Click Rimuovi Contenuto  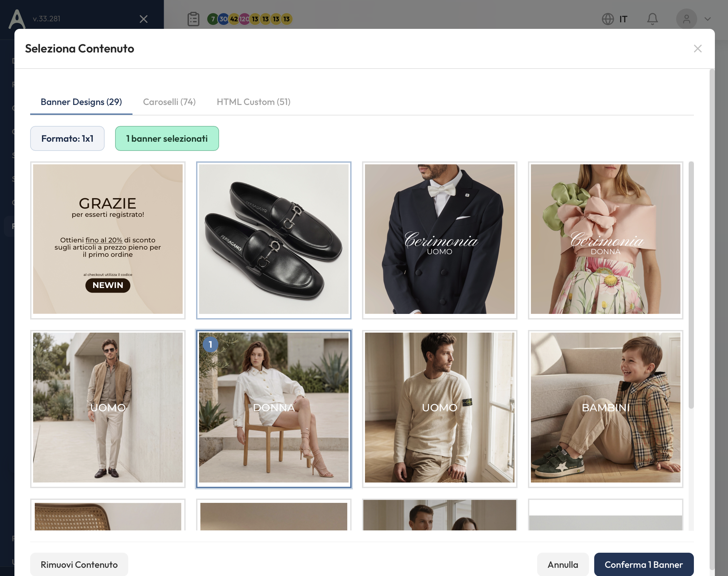pos(79,565)
